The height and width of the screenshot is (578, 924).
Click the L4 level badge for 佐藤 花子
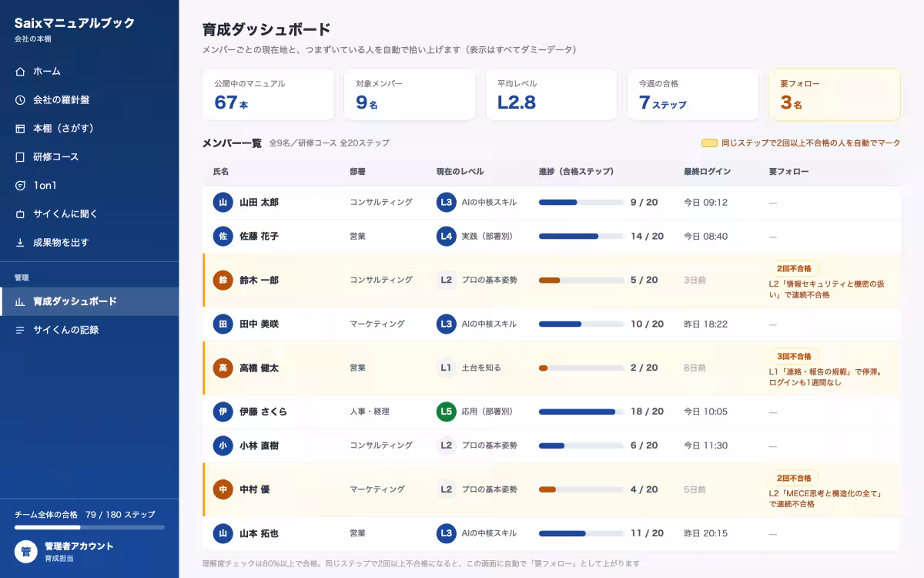click(x=446, y=237)
